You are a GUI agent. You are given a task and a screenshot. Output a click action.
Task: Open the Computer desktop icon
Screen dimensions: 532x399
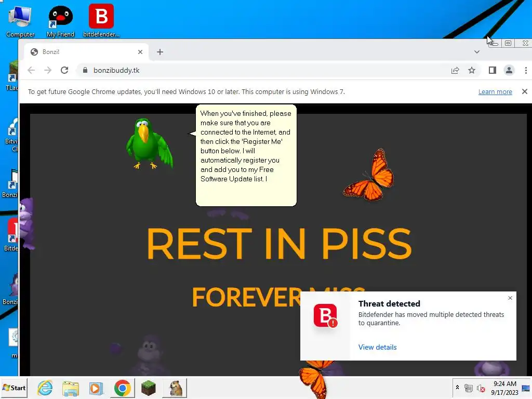point(20,21)
